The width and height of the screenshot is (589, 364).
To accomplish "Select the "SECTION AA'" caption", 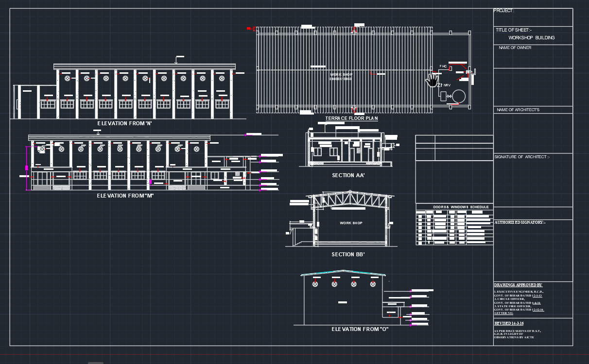I will click(348, 175).
